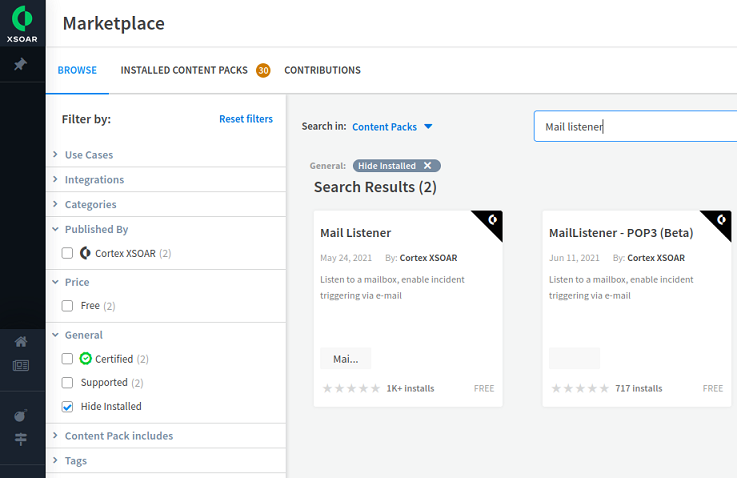
Task: Expand the Integrations filter section
Action: (x=94, y=180)
